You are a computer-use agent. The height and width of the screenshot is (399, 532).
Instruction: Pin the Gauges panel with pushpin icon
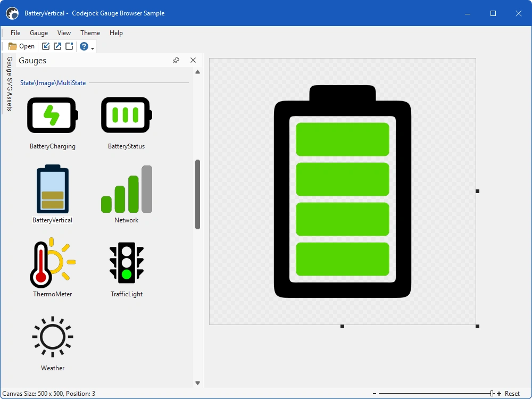(x=176, y=61)
